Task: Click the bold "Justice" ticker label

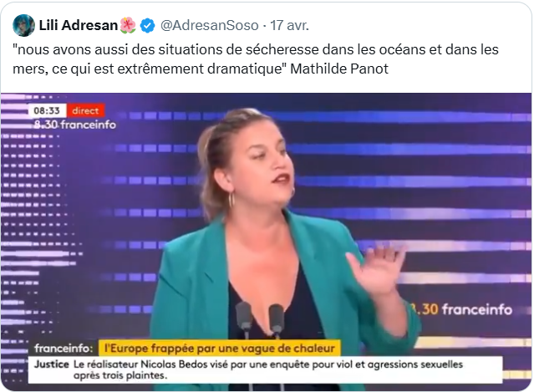Action: [52, 364]
